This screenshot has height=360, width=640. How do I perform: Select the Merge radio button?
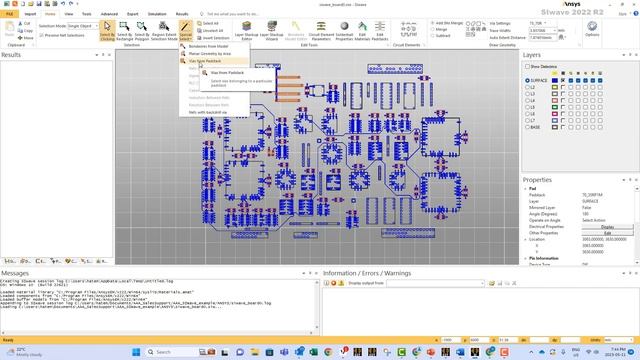pyautogui.click(x=433, y=29)
